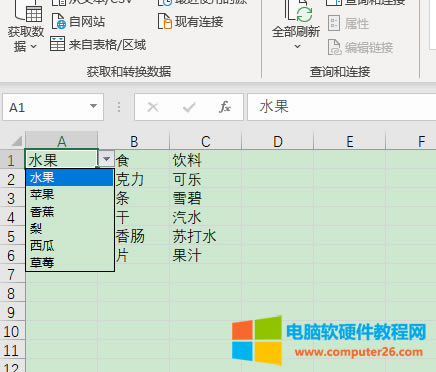This screenshot has height=372, width=436.
Task: Click the Select All corner triangle
Action: [16, 141]
